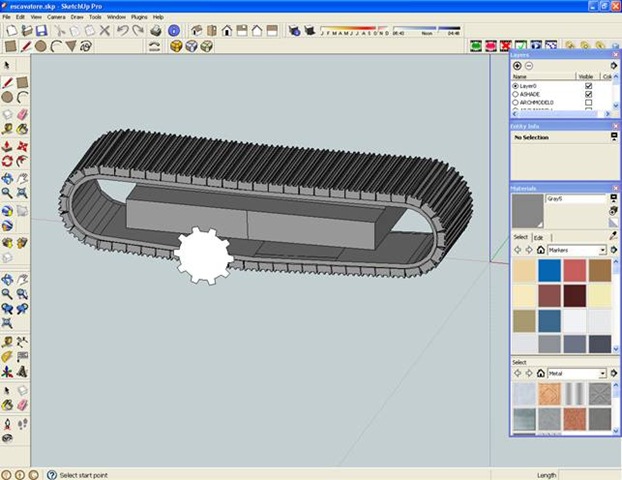
Task: Set ARCHMODELO as active layer radio
Action: click(x=515, y=102)
